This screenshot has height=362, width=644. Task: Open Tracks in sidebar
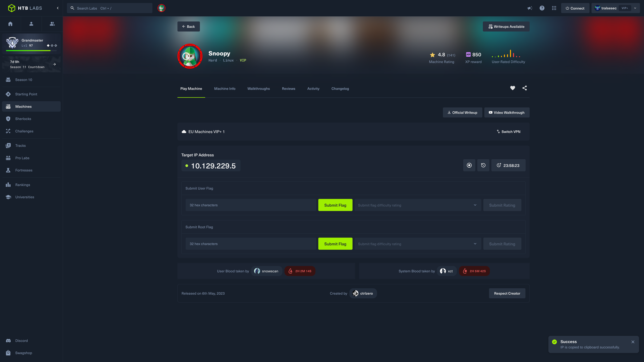[31, 146]
